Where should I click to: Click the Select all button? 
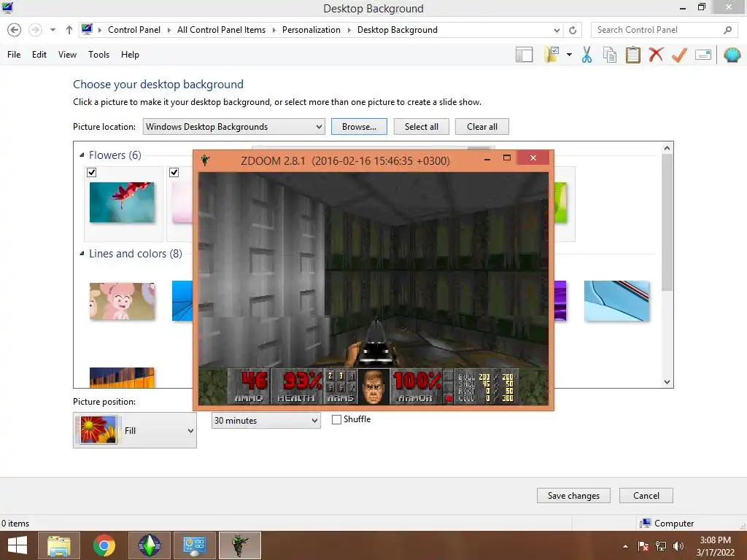[x=421, y=127]
